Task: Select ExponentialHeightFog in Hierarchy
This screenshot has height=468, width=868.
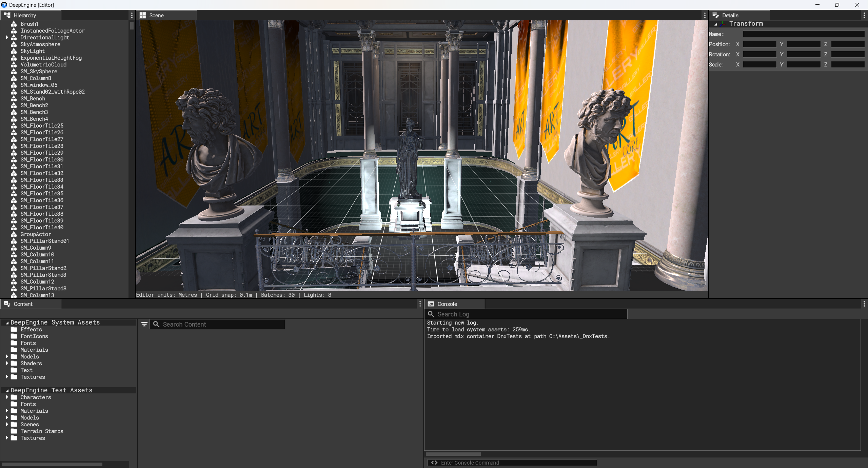Action: [51, 58]
